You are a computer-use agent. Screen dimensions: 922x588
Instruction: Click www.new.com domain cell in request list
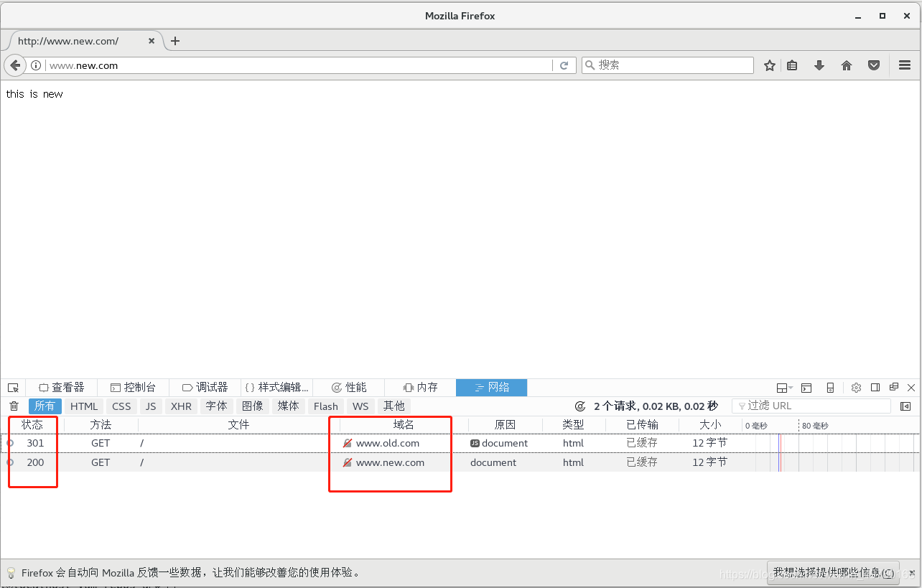pos(390,463)
